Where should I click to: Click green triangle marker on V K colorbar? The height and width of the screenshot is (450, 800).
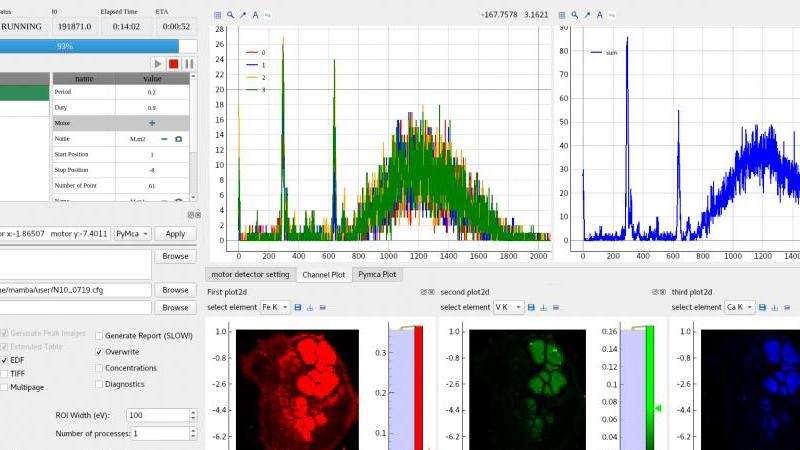click(x=658, y=408)
